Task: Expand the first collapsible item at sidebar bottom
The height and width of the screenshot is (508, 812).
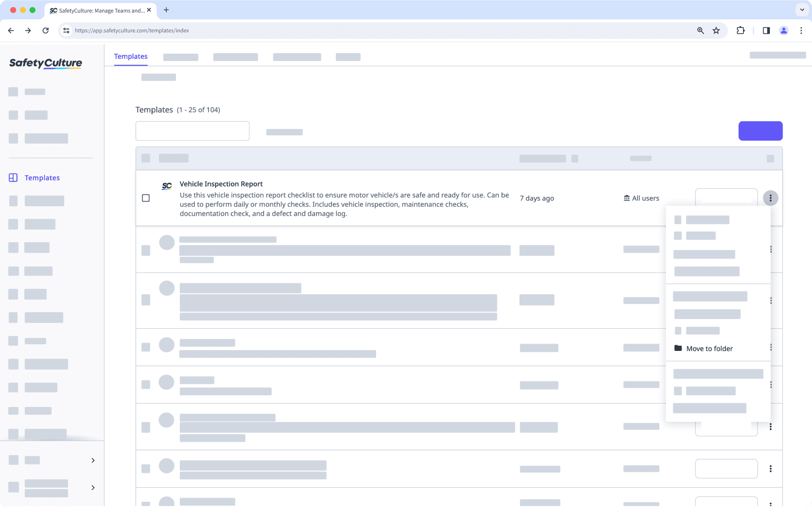Action: point(93,460)
